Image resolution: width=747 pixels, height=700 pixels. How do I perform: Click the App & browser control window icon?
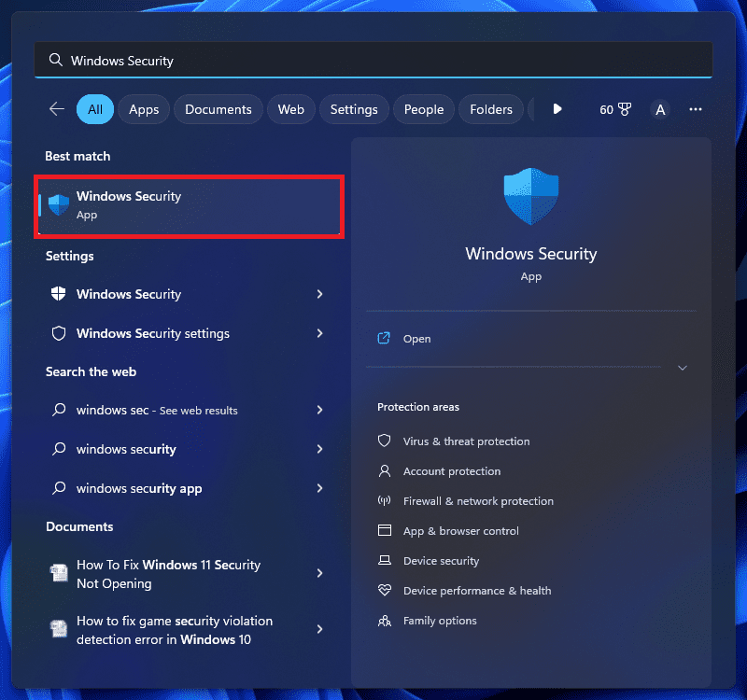[x=385, y=530]
